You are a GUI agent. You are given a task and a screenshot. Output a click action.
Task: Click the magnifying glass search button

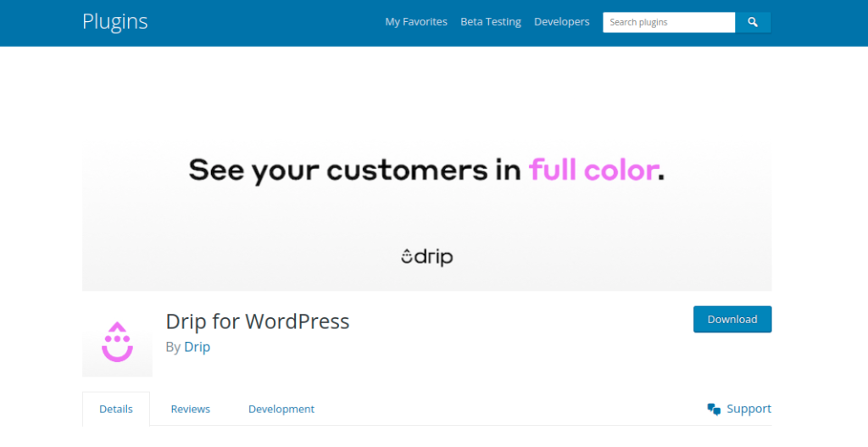point(753,22)
